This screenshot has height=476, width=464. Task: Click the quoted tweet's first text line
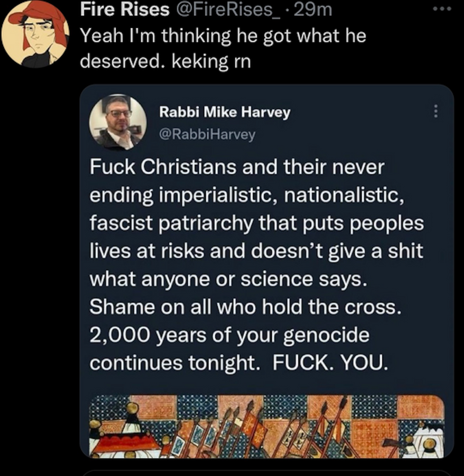point(237,167)
